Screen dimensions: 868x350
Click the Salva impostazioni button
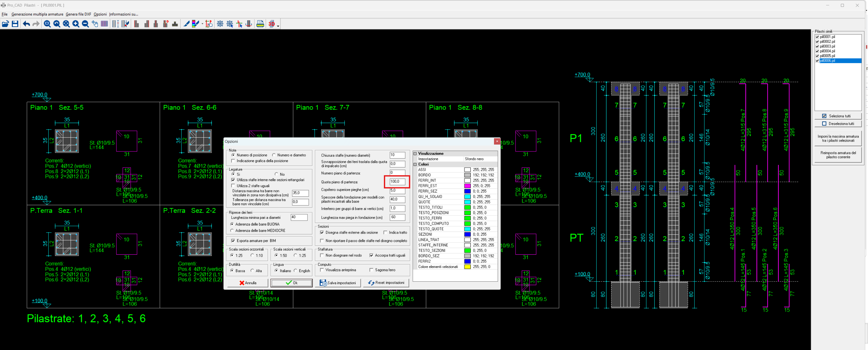pyautogui.click(x=338, y=283)
